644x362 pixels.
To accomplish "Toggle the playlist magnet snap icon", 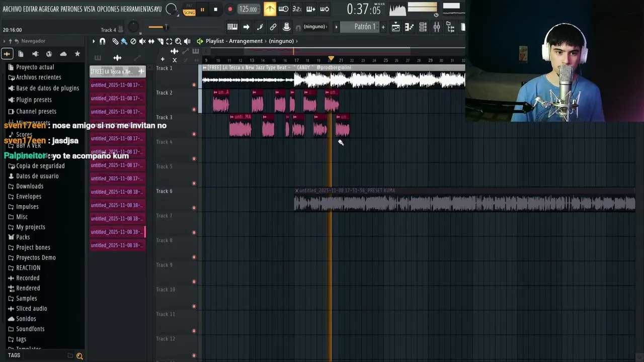I will [103, 41].
